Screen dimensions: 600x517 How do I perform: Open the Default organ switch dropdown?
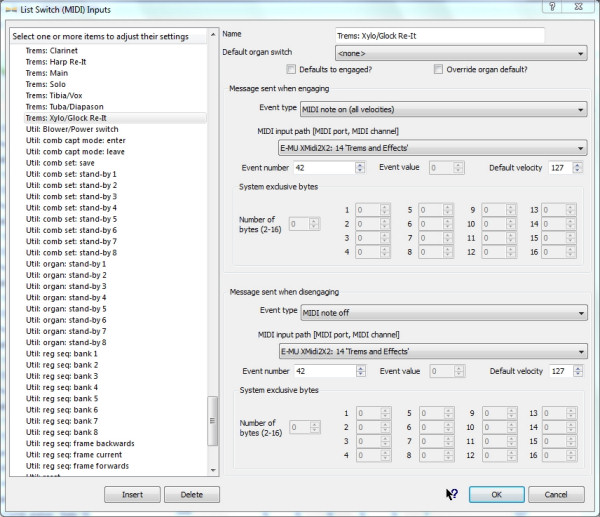460,53
